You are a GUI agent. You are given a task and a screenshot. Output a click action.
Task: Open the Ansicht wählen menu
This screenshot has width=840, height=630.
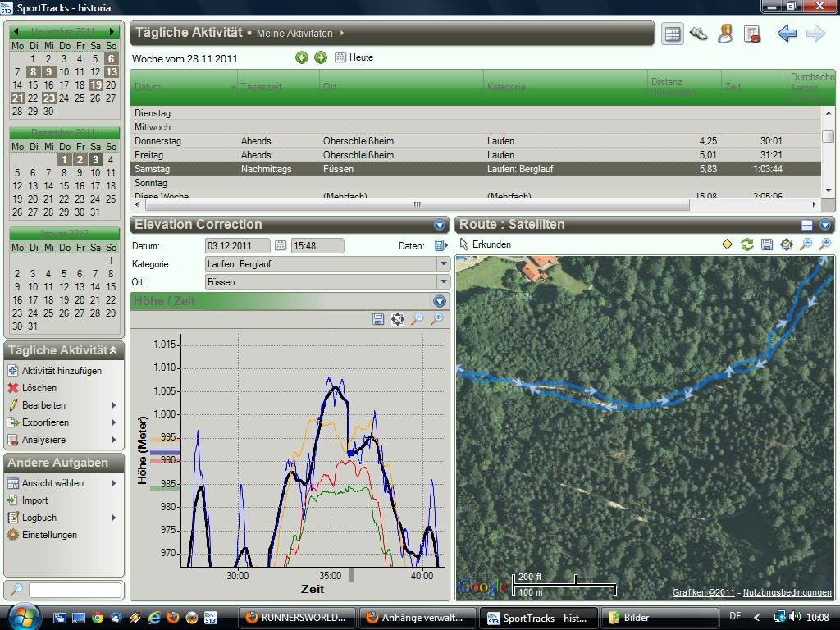point(52,483)
